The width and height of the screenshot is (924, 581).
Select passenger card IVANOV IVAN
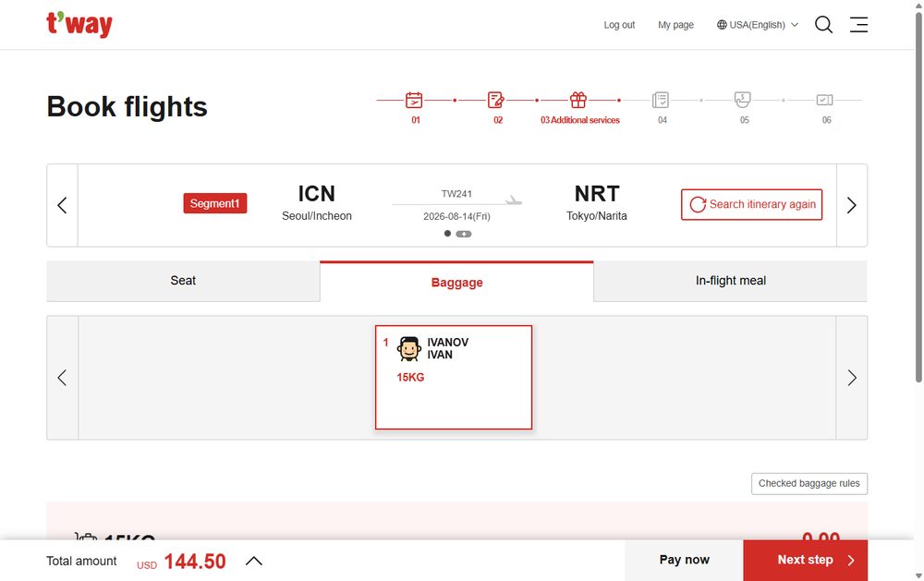point(454,377)
